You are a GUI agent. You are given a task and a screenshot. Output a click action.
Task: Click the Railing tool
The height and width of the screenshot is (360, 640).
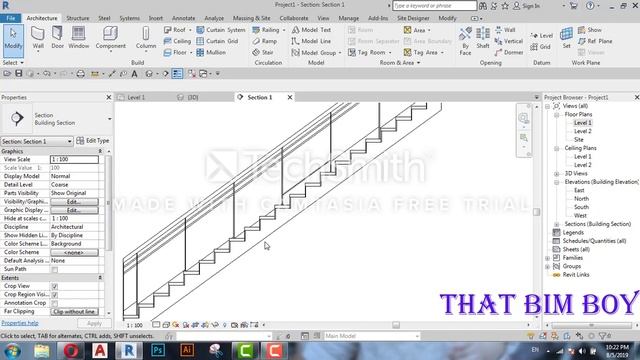click(266, 30)
